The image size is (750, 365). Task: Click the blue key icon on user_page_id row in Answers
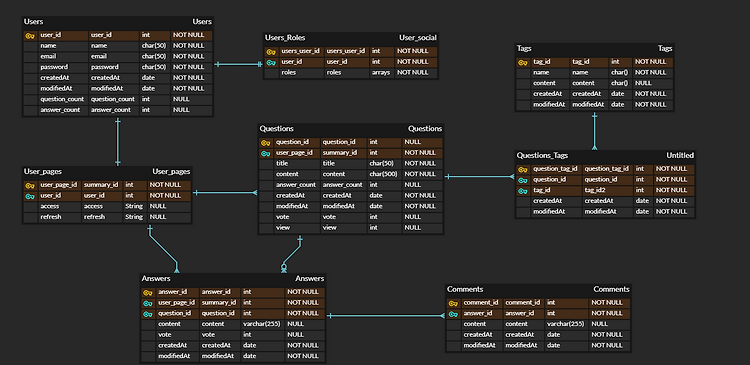point(148,303)
